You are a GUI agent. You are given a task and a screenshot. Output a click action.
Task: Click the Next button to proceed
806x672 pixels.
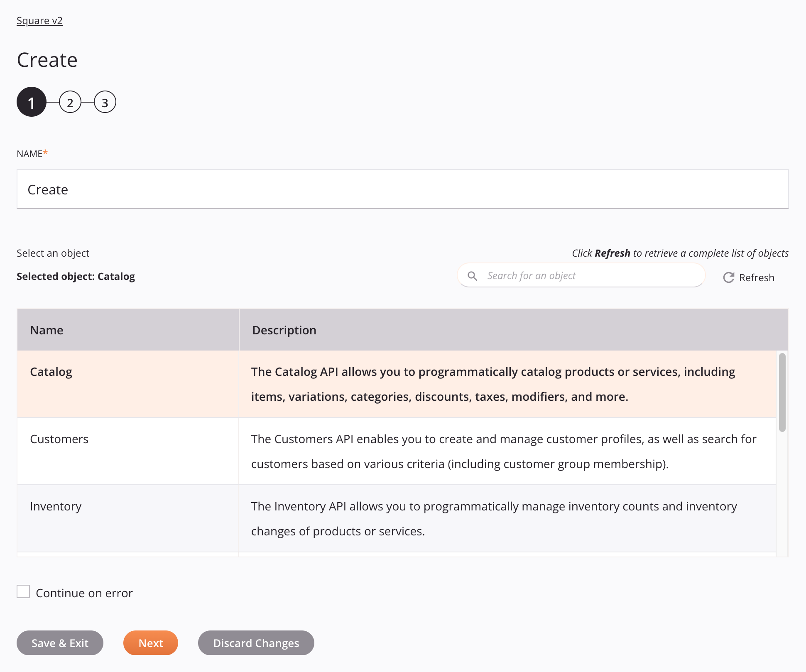(x=151, y=643)
